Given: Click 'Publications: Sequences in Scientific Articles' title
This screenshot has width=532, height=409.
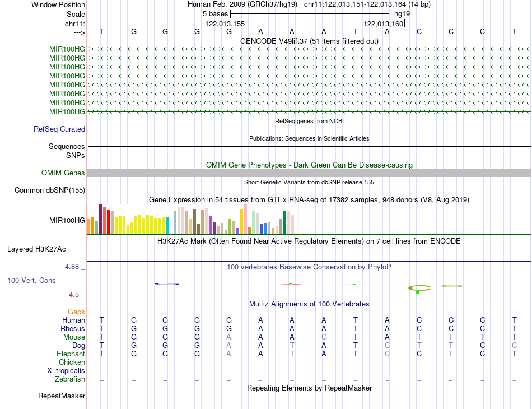Looking at the screenshot, I should coord(309,138).
